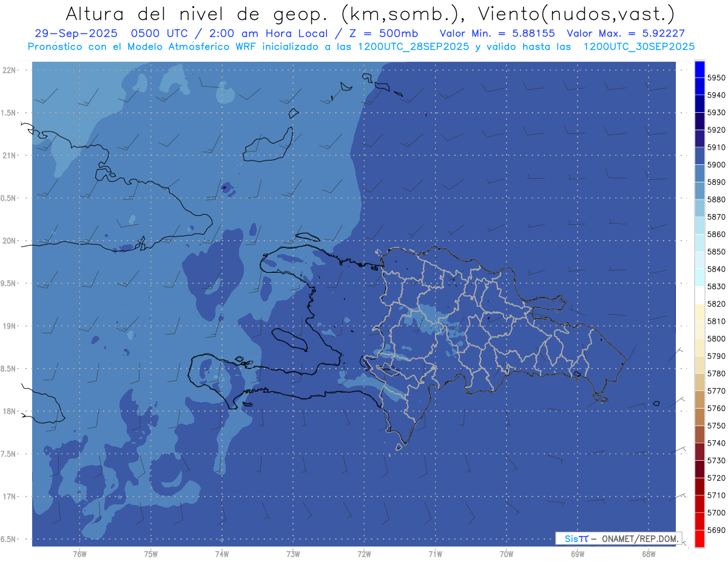Click the '68W' longitude label
This screenshot has width=728, height=562.
[649, 554]
